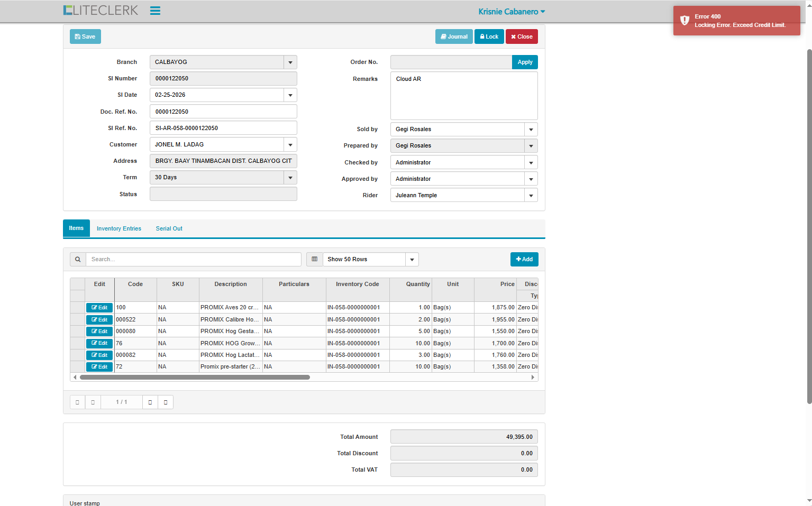
Task: Edit the PROMIX Aves item row
Action: click(99, 308)
